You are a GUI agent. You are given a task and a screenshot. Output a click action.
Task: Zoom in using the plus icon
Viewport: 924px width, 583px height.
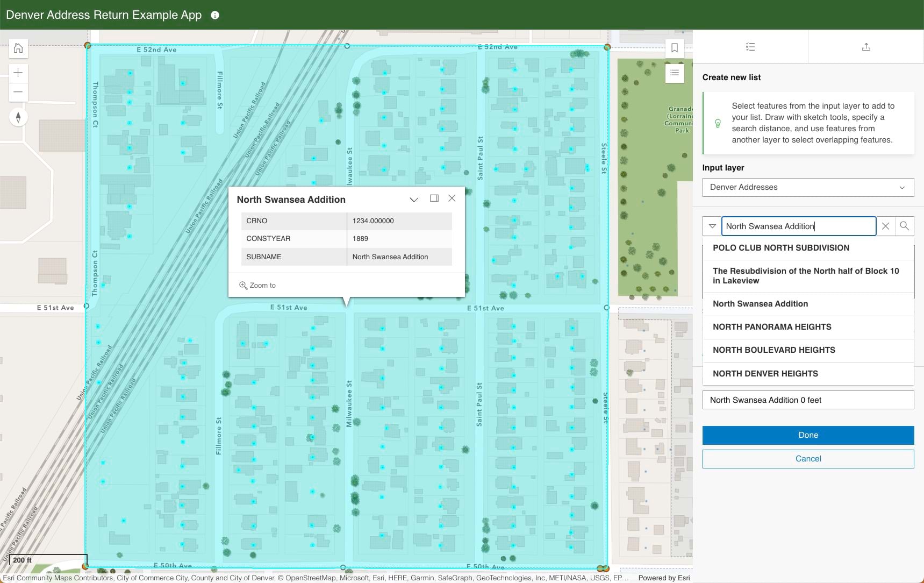pyautogui.click(x=18, y=72)
